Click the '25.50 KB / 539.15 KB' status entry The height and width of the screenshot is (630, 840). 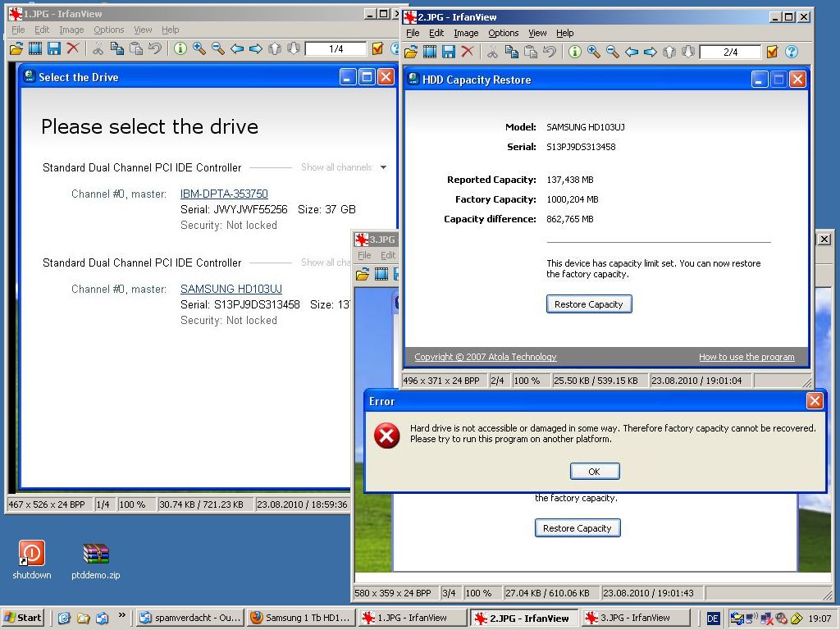click(x=599, y=381)
